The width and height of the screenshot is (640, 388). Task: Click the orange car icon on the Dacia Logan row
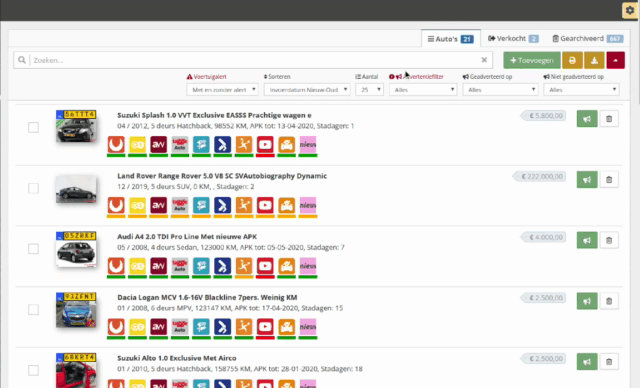(x=287, y=327)
